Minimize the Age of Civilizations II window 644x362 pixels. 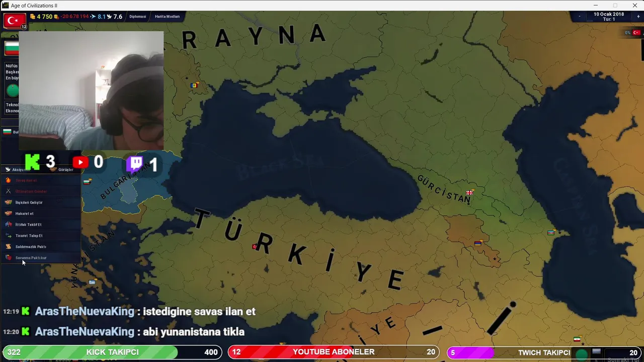(595, 6)
